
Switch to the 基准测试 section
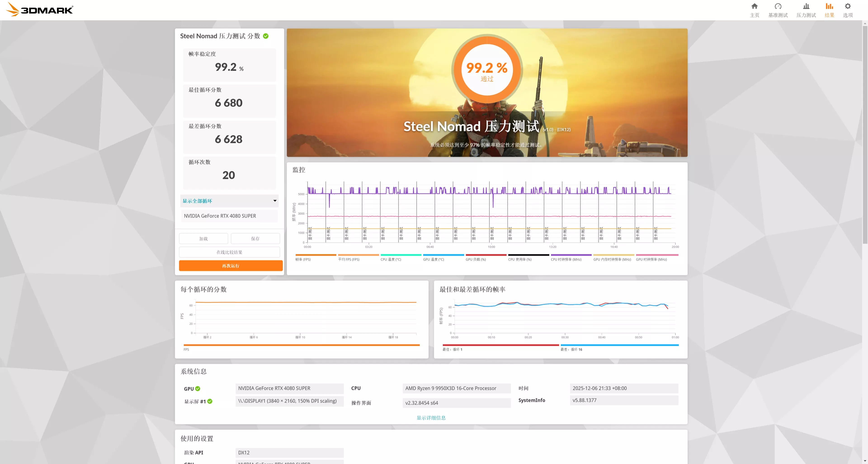tap(778, 15)
